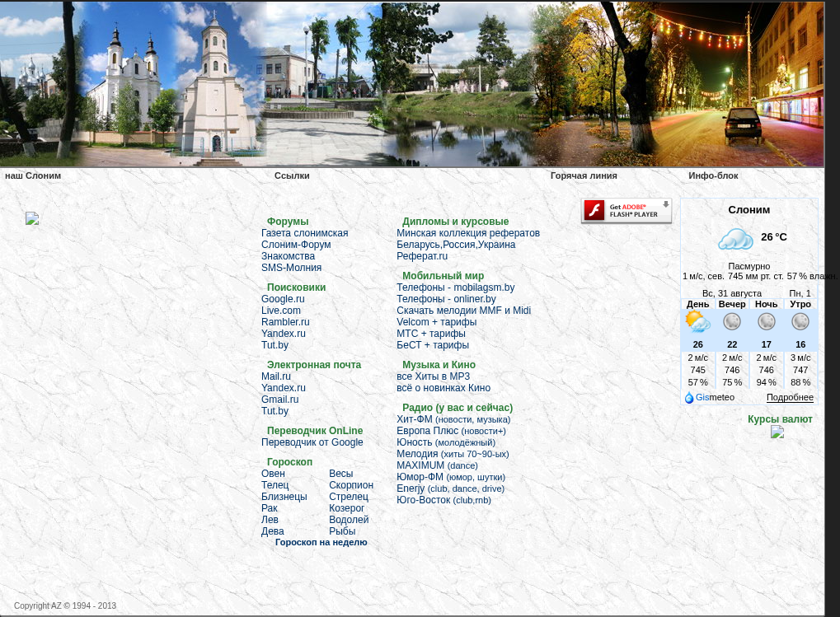The image size is (840, 617).
Task: Open Velcom + тарифы link
Action: pyautogui.click(x=437, y=322)
